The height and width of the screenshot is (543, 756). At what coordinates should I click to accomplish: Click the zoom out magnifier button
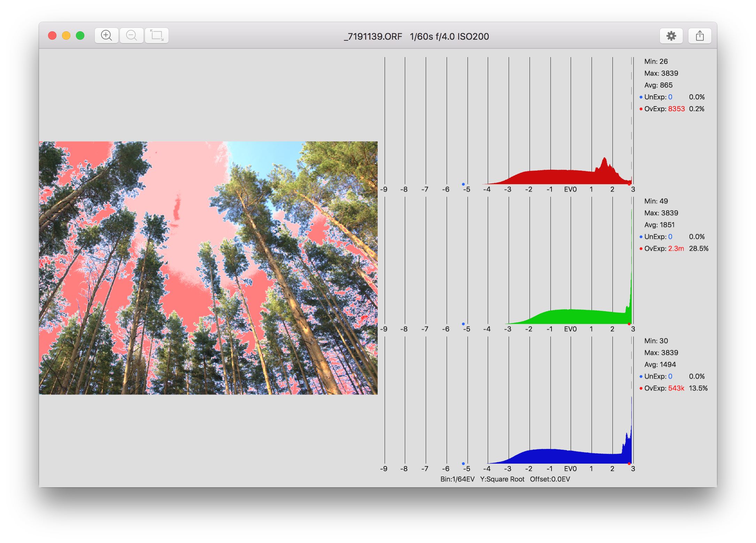[131, 36]
